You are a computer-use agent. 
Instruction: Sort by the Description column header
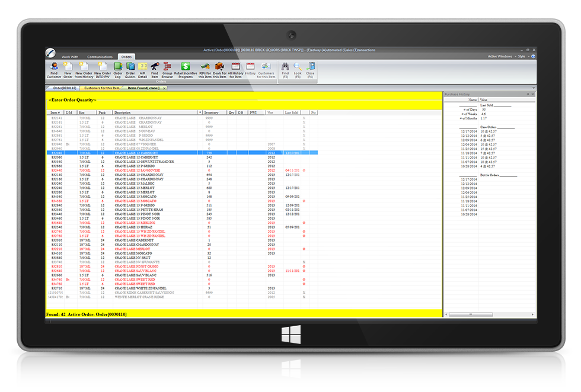coord(155,112)
